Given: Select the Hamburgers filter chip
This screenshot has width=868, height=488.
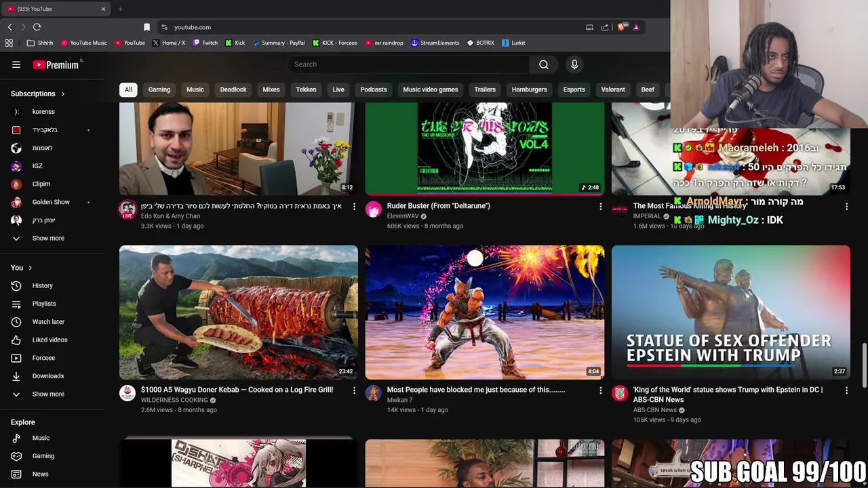Looking at the screenshot, I should coord(529,89).
